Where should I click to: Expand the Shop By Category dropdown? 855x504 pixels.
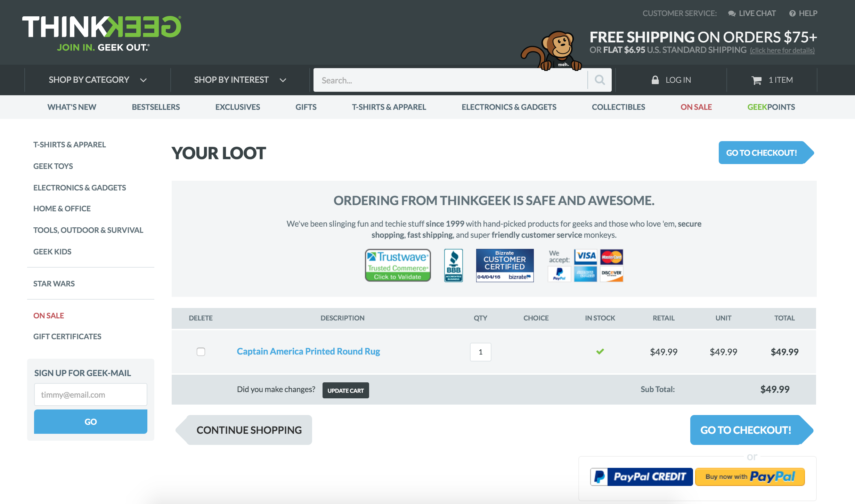[x=98, y=80]
